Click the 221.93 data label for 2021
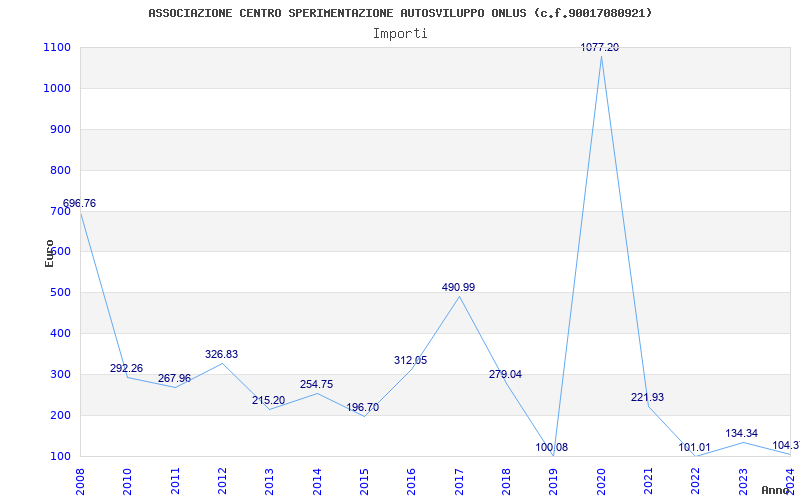The image size is (800, 500). [647, 397]
